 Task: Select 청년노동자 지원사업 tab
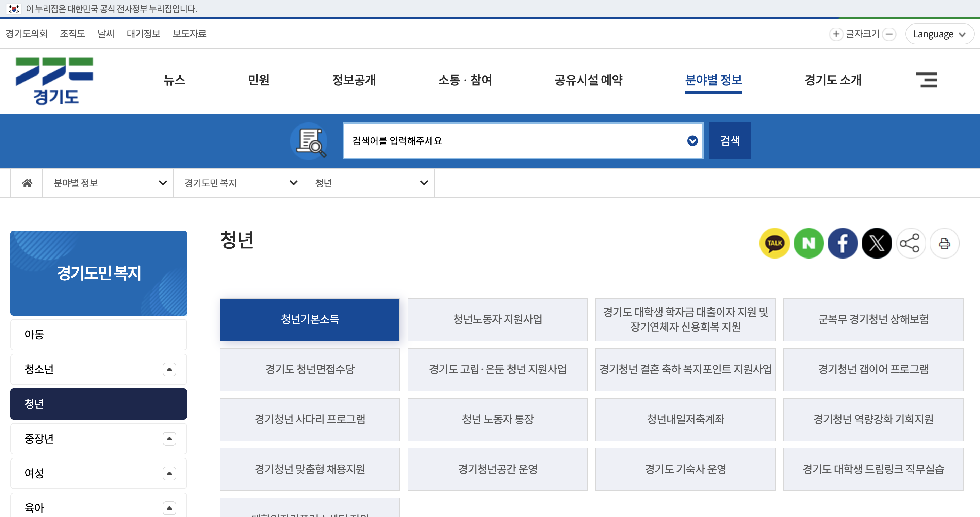(x=497, y=320)
